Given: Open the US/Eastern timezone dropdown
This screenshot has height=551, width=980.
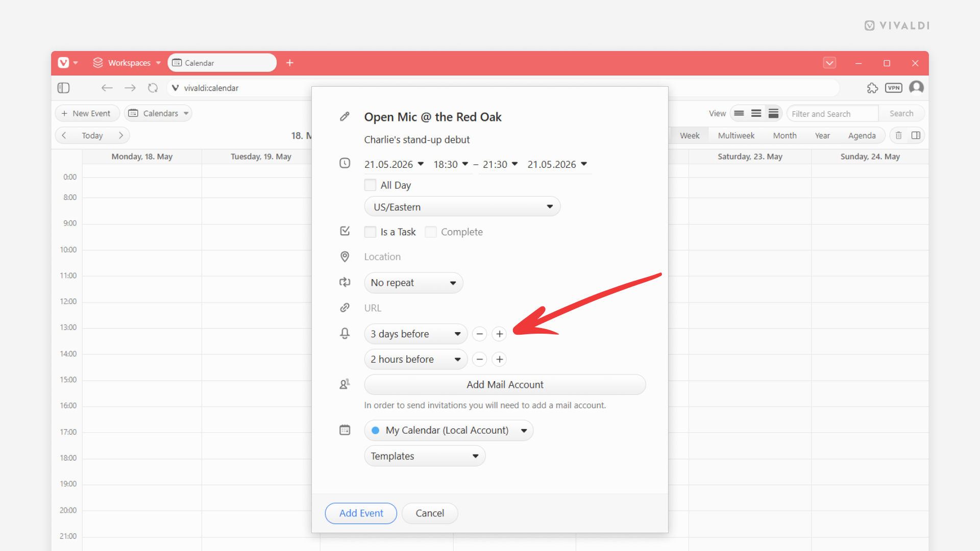Looking at the screenshot, I should tap(462, 206).
